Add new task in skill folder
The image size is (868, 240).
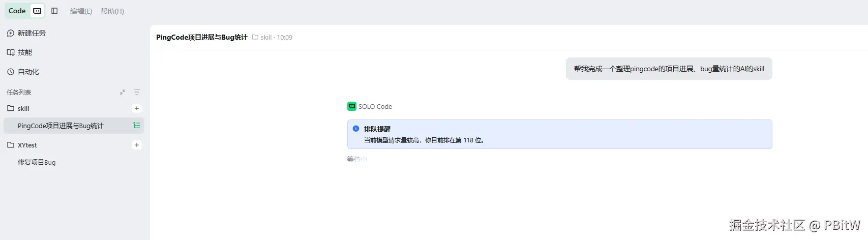137,108
